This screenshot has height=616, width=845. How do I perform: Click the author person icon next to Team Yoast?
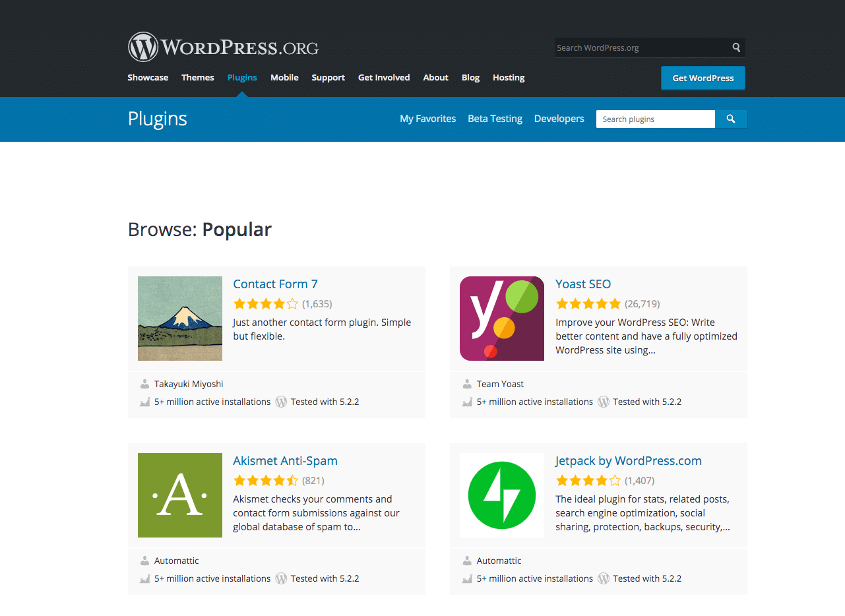pyautogui.click(x=467, y=383)
